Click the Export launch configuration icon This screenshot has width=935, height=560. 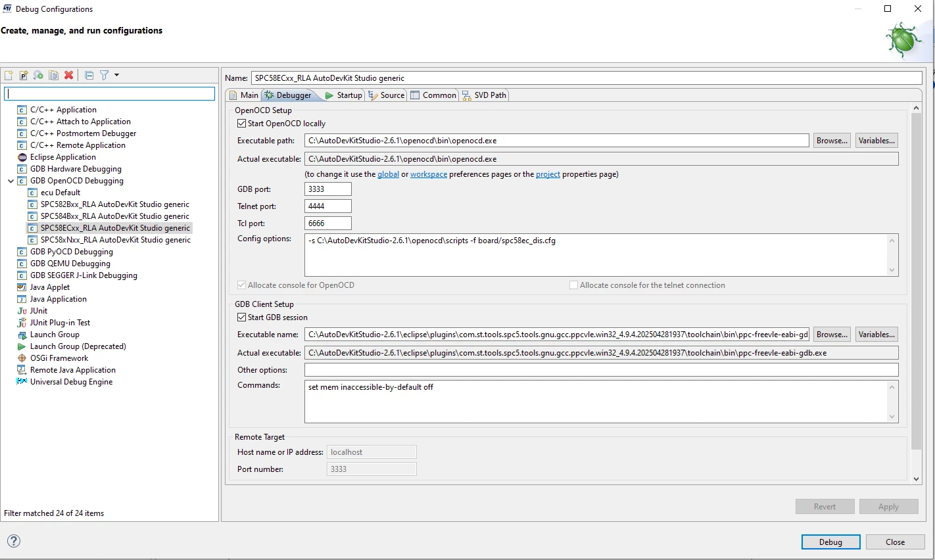coord(38,75)
